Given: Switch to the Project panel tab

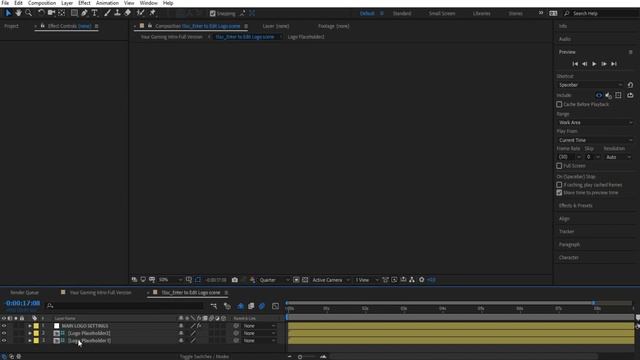Looking at the screenshot, I should 11,26.
